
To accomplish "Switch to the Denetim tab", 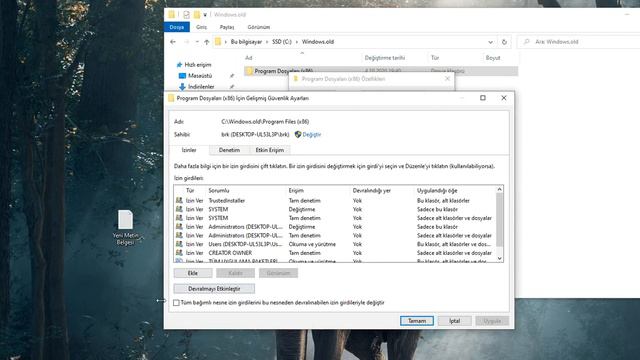I will (x=229, y=150).
